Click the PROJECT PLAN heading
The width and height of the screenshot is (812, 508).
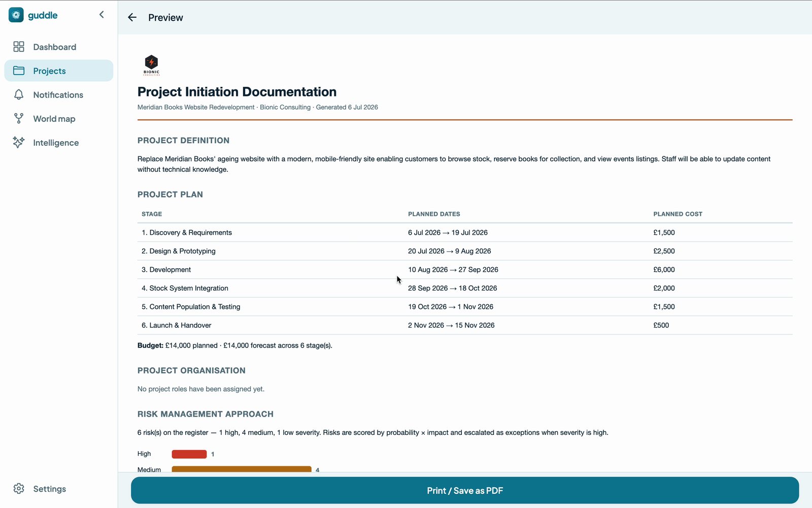click(170, 195)
